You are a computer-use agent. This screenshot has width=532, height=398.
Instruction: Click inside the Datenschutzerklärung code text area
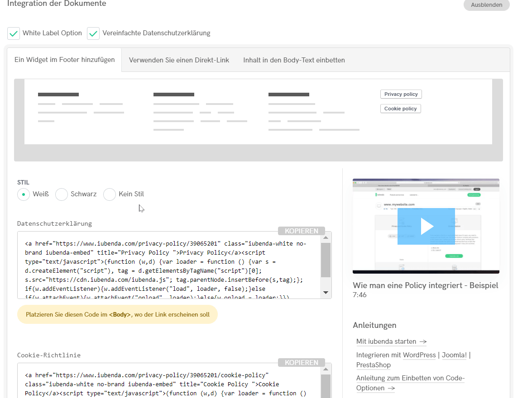click(x=168, y=266)
